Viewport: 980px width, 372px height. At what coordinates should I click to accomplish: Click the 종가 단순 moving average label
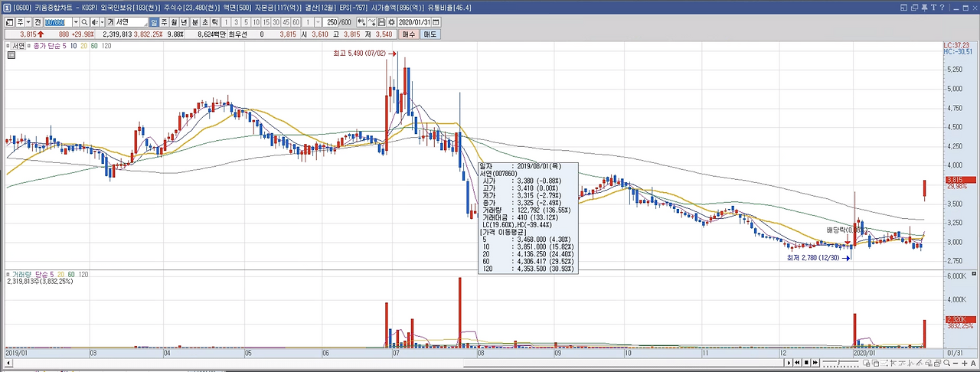49,46
